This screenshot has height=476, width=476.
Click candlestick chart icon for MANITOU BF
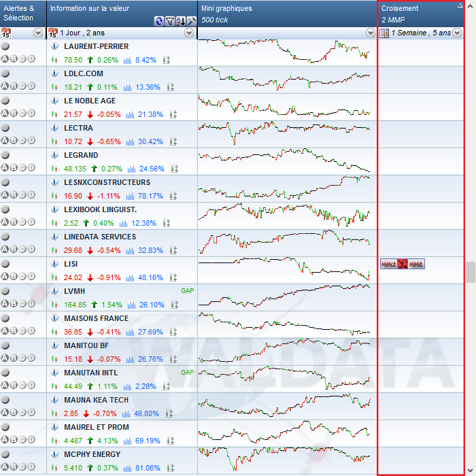coord(54,359)
